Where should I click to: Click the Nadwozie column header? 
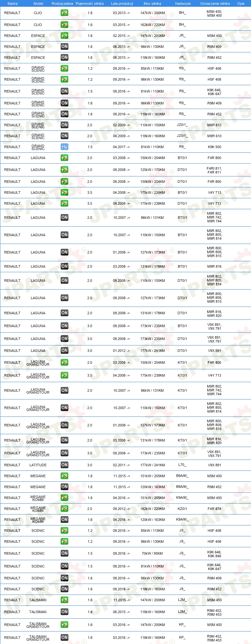coord(183,4)
